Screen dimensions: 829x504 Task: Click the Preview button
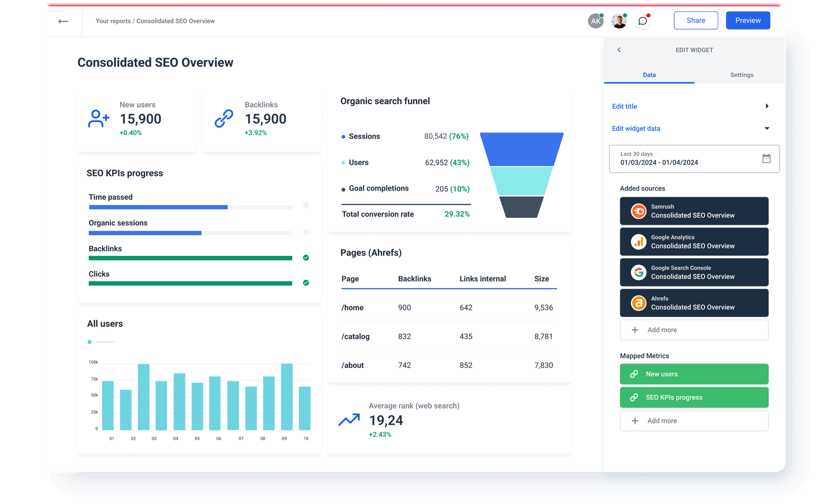[x=748, y=20]
